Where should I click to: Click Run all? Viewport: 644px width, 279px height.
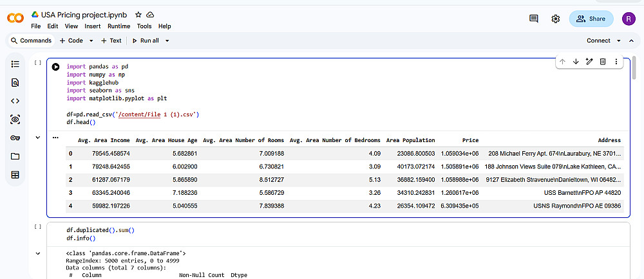[146, 40]
